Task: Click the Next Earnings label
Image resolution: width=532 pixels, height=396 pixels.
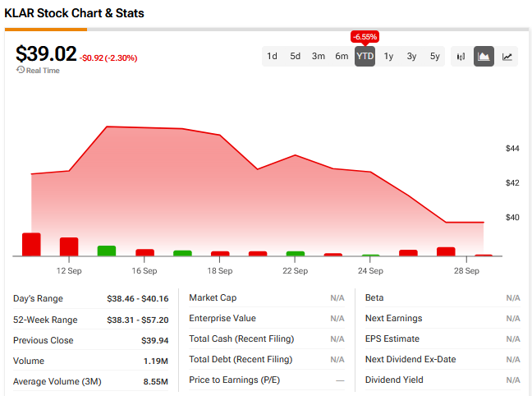Action: pos(393,318)
